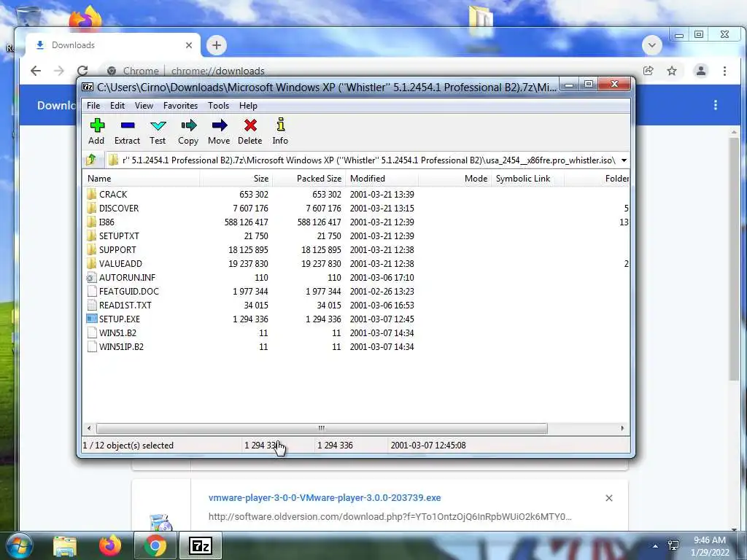Click the READ1ST.TXT file icon

[x=91, y=306]
